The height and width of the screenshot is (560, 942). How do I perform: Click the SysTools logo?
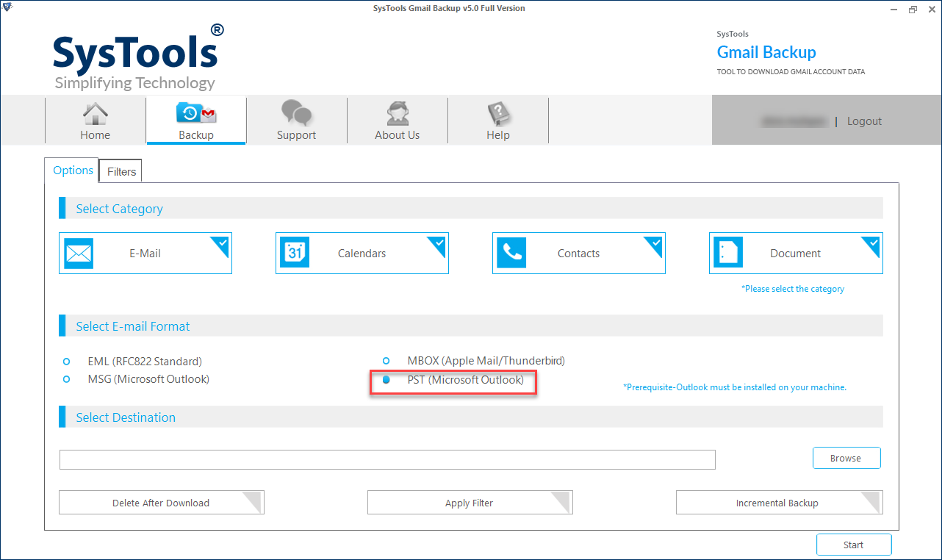(138, 57)
